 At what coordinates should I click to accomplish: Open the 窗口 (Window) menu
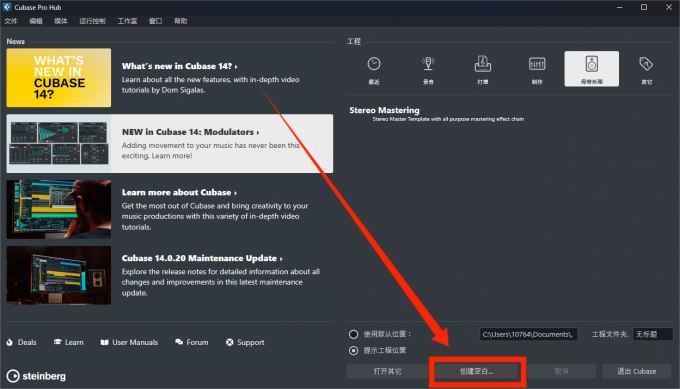click(x=155, y=21)
